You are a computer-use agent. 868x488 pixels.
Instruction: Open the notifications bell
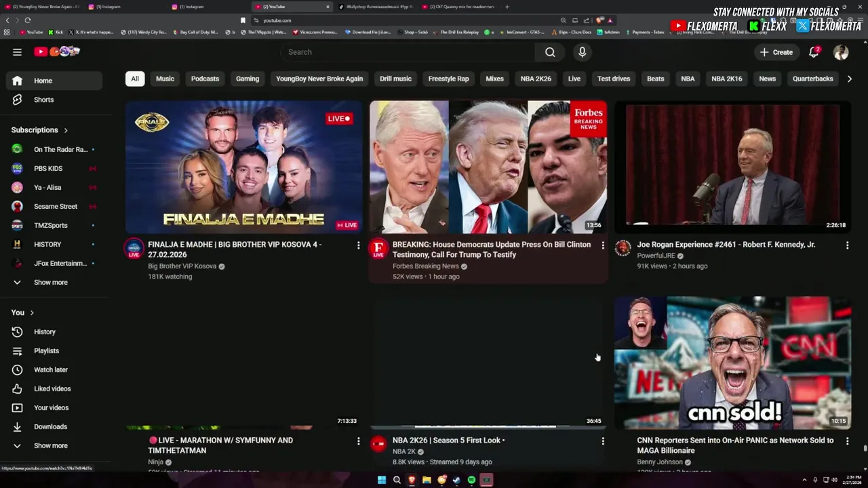point(814,52)
